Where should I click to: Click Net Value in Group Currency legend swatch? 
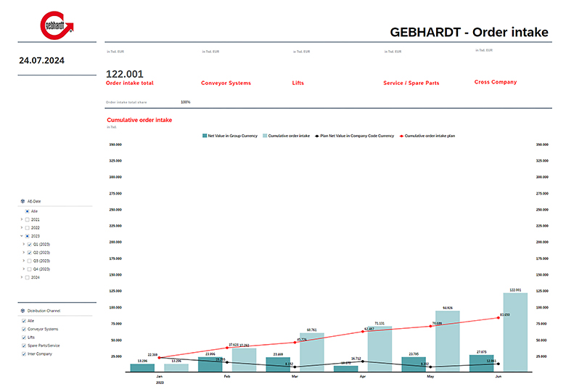(x=205, y=136)
